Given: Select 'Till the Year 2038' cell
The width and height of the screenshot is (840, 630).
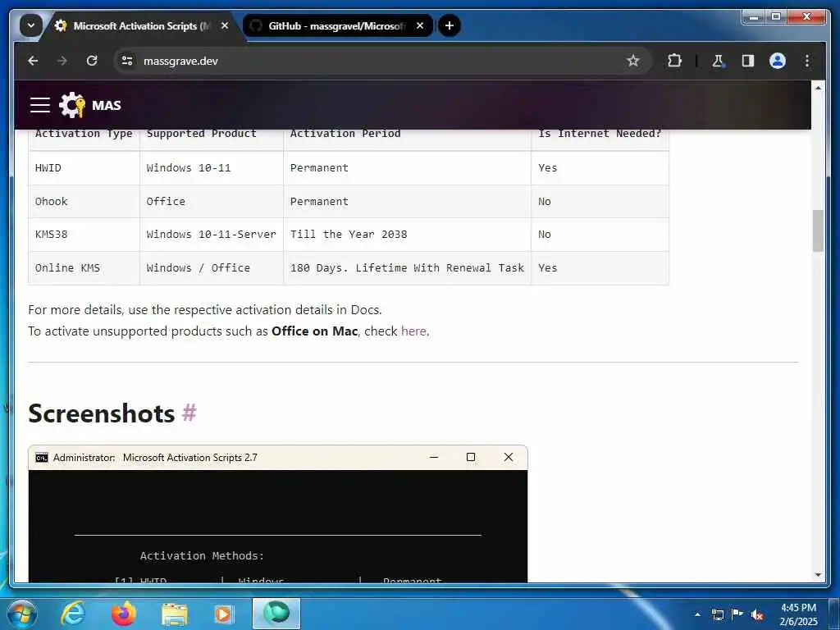Looking at the screenshot, I should coord(407,235).
